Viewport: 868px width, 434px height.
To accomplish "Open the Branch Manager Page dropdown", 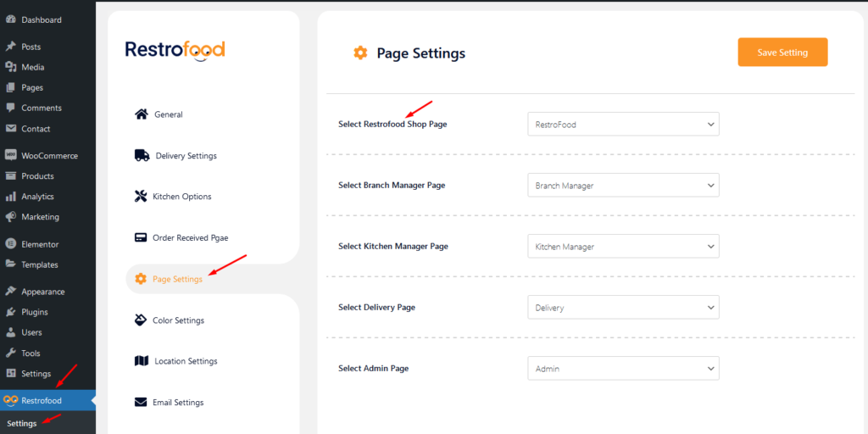I will coord(623,185).
